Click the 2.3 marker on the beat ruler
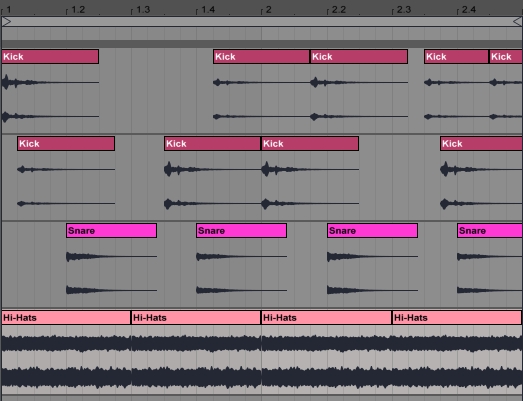Image resolution: width=523 pixels, height=401 pixels. (402, 10)
